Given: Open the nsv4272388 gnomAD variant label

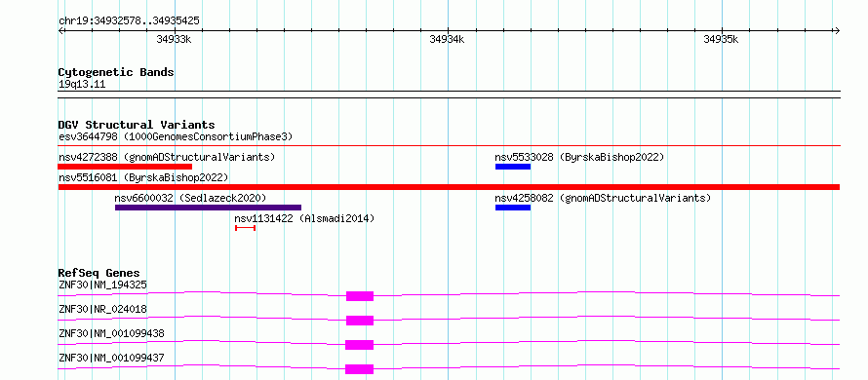Looking at the screenshot, I should (167, 157).
